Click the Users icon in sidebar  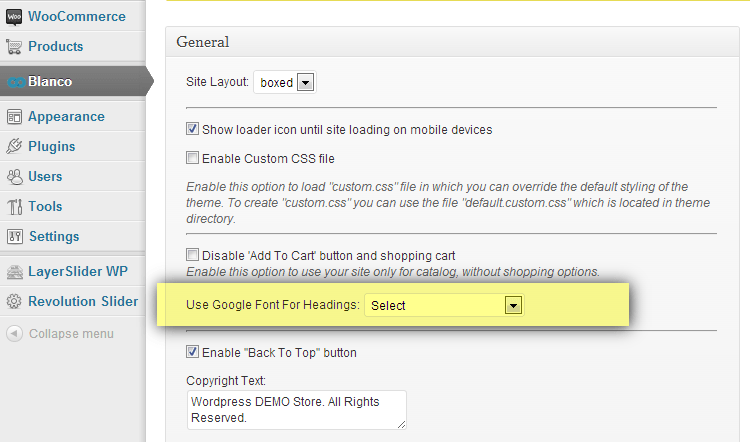pos(14,177)
